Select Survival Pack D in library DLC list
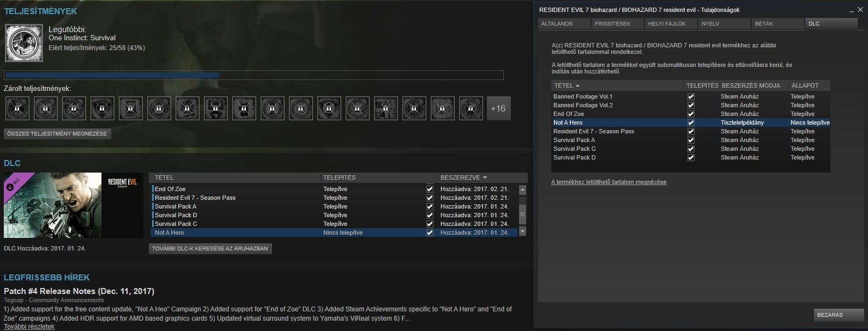The image size is (868, 331). pyautogui.click(x=334, y=215)
